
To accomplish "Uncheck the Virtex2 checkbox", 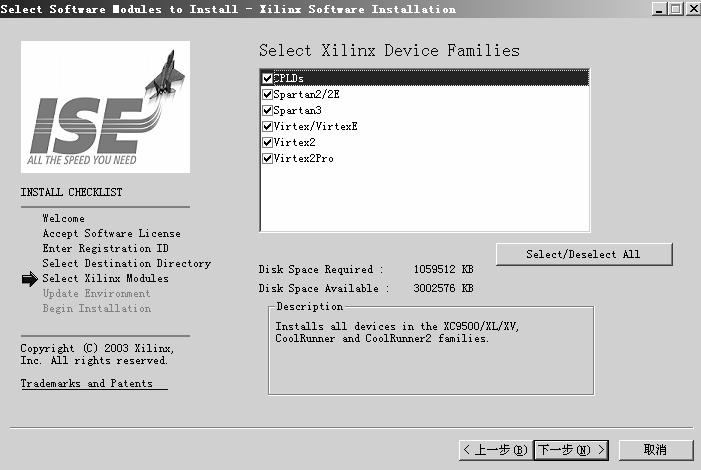I will pos(267,143).
